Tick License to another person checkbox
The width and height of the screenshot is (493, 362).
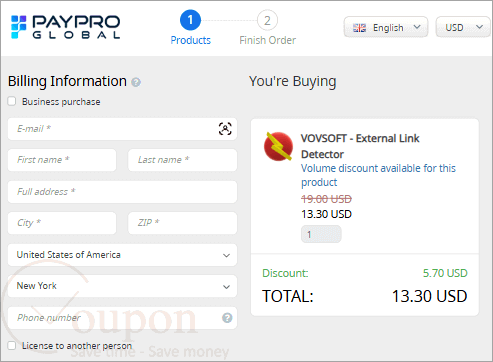click(x=12, y=345)
